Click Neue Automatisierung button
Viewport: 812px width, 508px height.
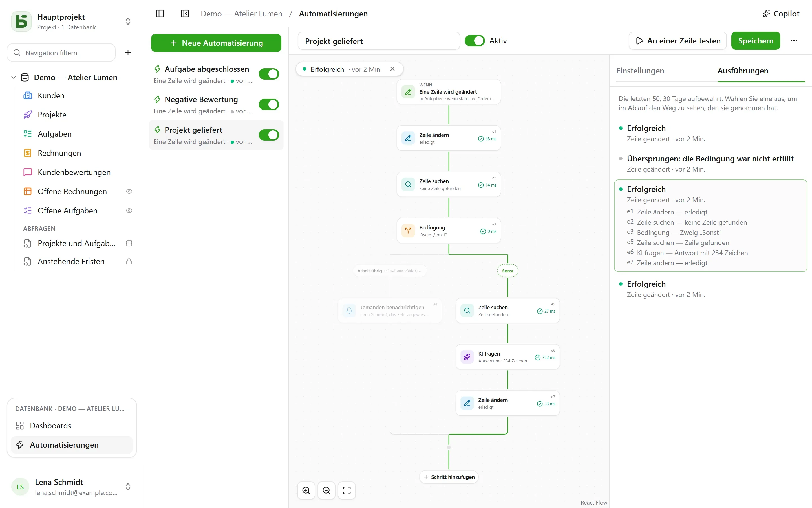tap(216, 43)
